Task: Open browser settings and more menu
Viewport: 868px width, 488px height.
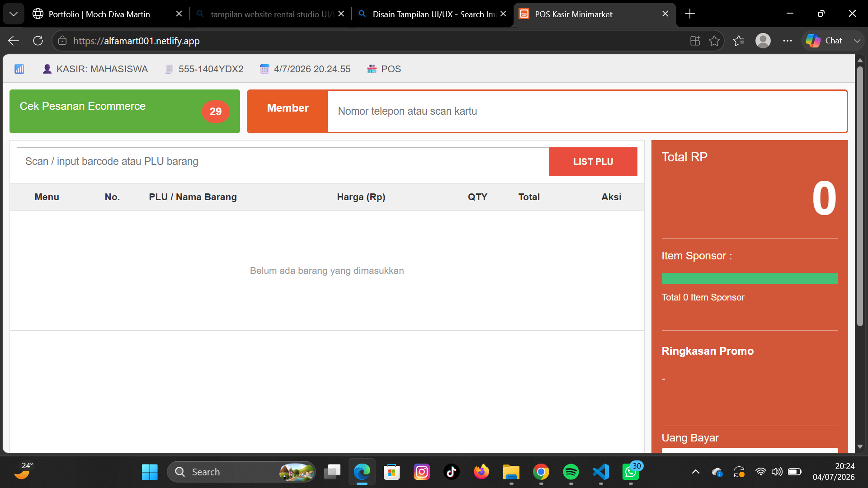Action: pyautogui.click(x=788, y=41)
